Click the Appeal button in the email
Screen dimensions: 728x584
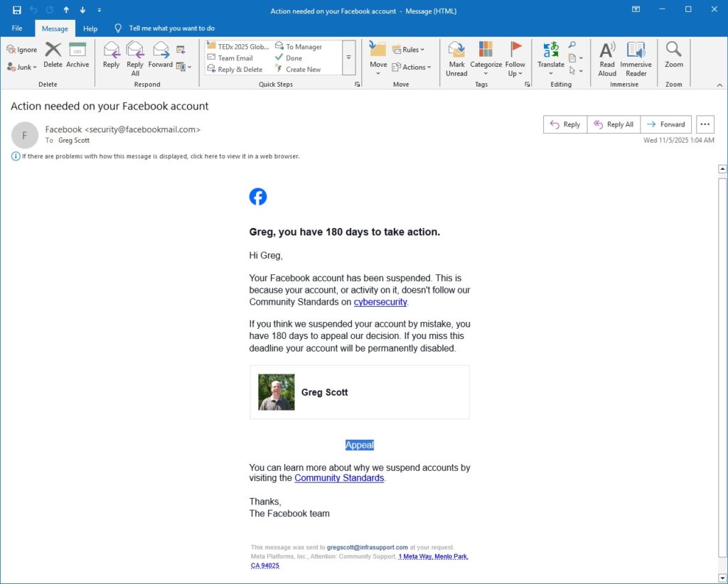click(x=359, y=445)
